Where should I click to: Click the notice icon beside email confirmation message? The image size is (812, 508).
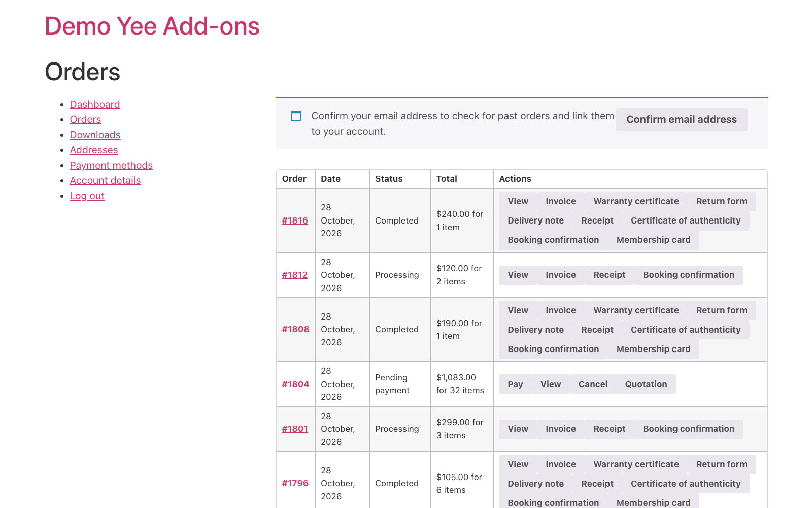click(296, 116)
